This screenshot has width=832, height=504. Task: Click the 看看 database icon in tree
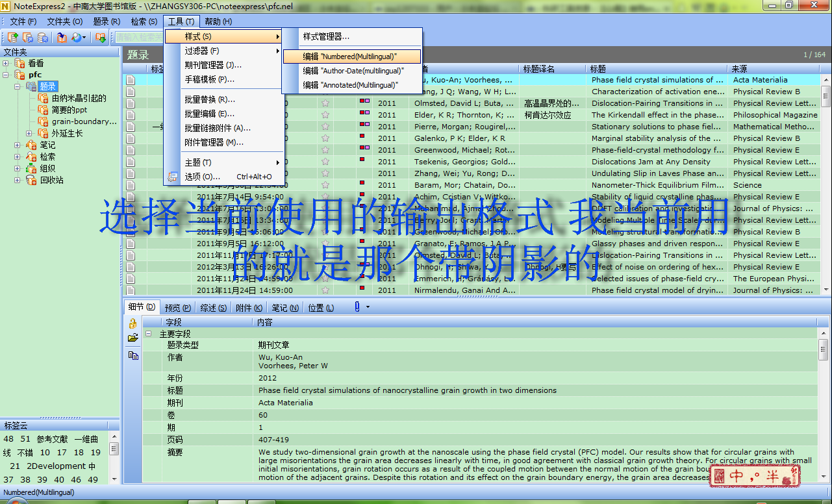click(x=19, y=64)
